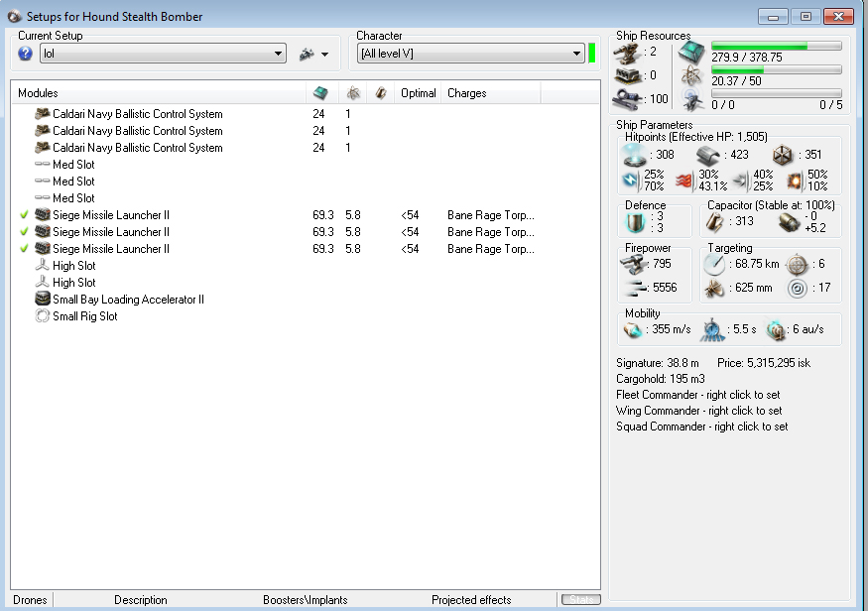Click the EM resistance icon
This screenshot has width=868, height=611.
click(631, 181)
